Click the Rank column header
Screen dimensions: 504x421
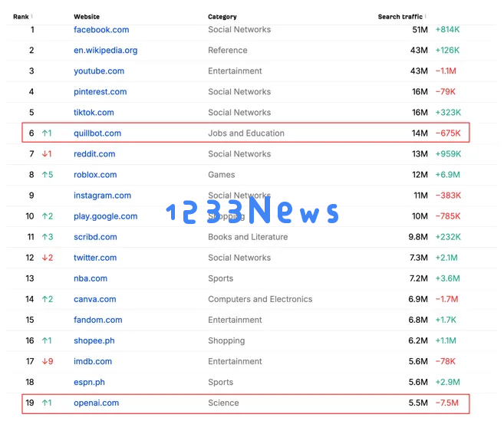tap(21, 17)
